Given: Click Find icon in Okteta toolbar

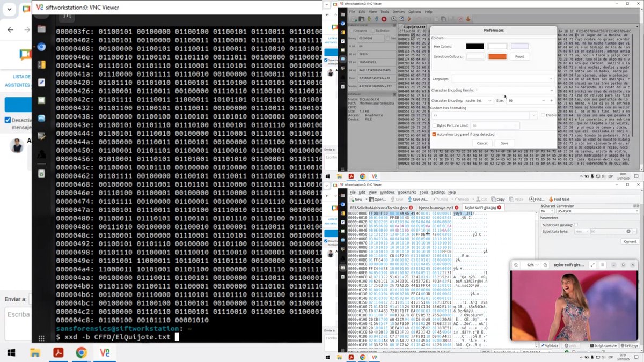Looking at the screenshot, I should click(x=531, y=199).
